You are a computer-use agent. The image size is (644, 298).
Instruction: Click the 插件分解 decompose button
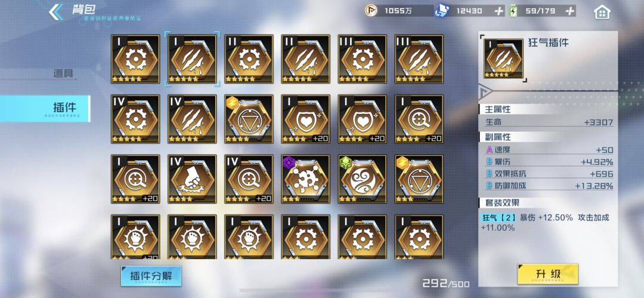151,276
